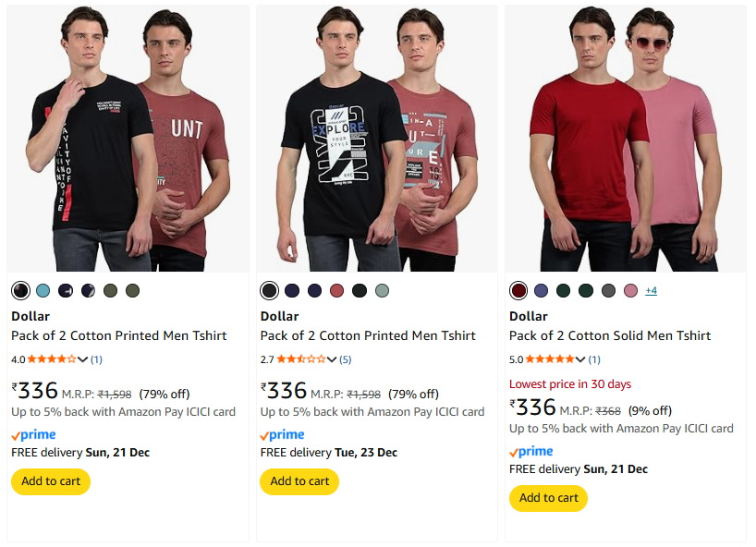
Task: Open rating breakdown chevron for 2.7-star product
Action: (332, 359)
